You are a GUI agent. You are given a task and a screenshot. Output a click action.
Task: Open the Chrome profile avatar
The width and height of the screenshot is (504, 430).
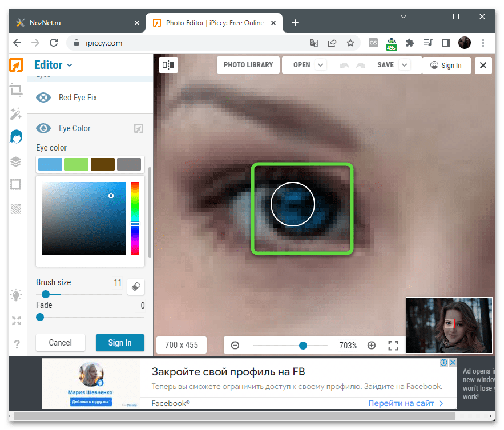[465, 43]
